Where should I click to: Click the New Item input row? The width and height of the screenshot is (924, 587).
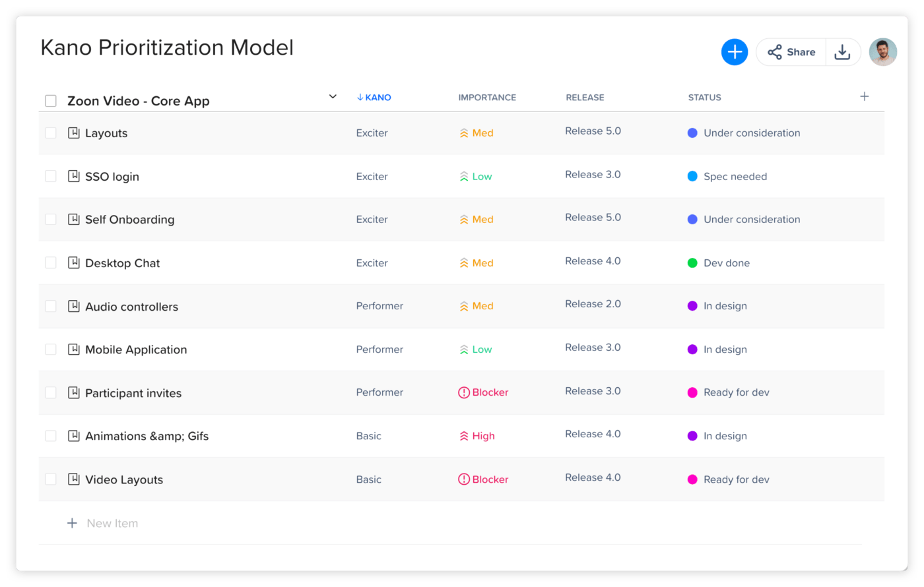click(112, 523)
